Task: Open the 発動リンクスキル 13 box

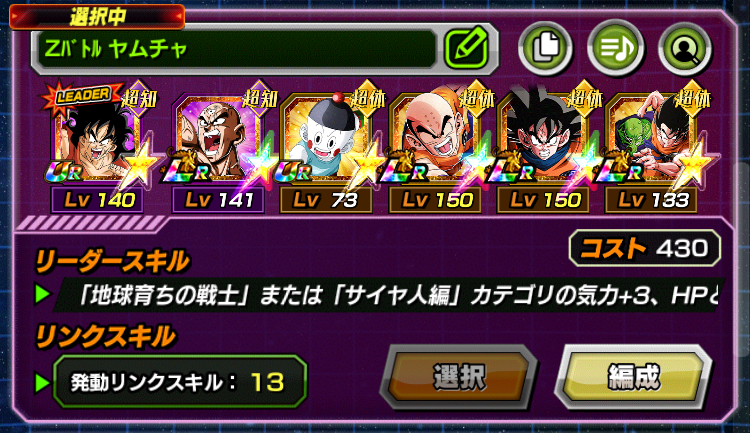Action: click(180, 382)
